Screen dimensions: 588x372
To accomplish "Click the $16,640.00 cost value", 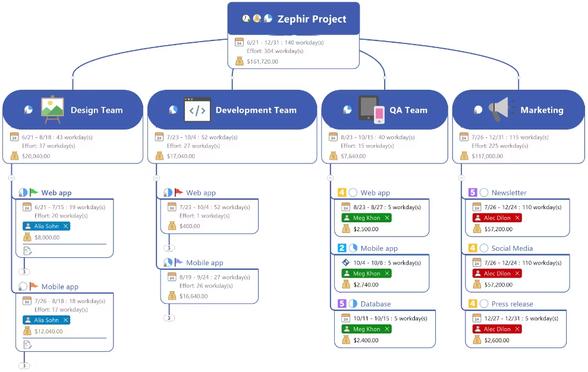I will tap(193, 297).
